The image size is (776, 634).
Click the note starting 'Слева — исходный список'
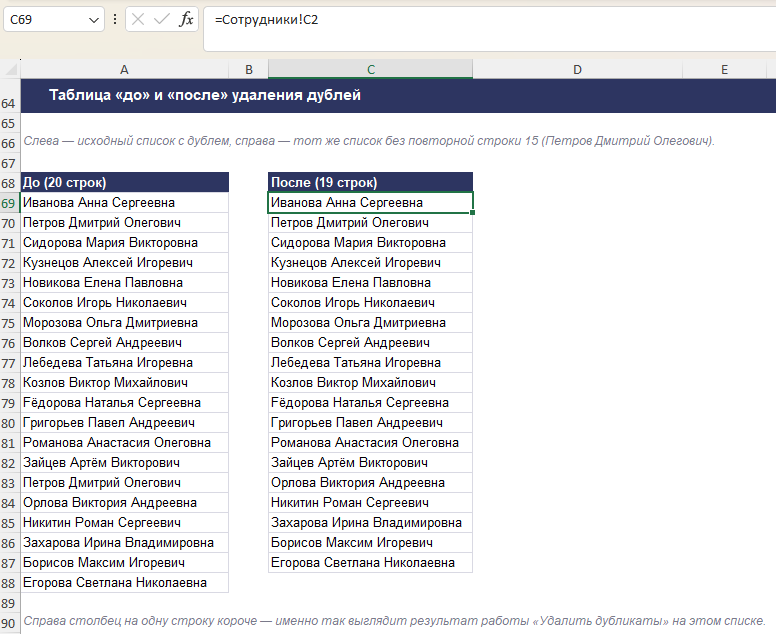click(369, 141)
